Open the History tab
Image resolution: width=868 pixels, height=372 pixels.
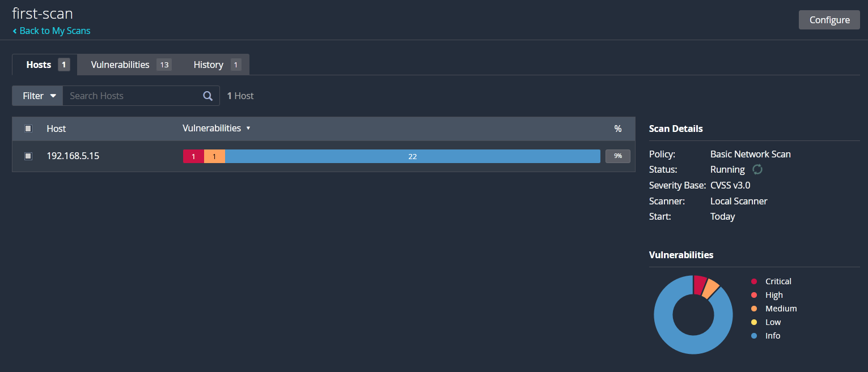[x=217, y=65]
